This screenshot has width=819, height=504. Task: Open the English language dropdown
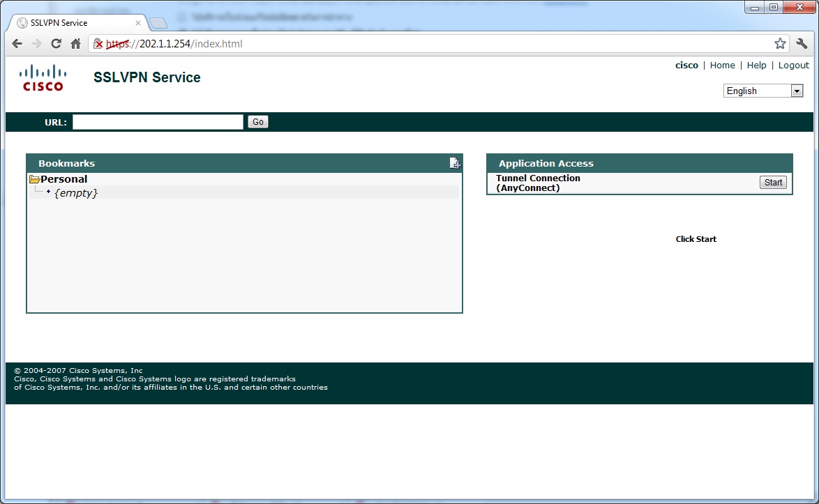coord(763,91)
